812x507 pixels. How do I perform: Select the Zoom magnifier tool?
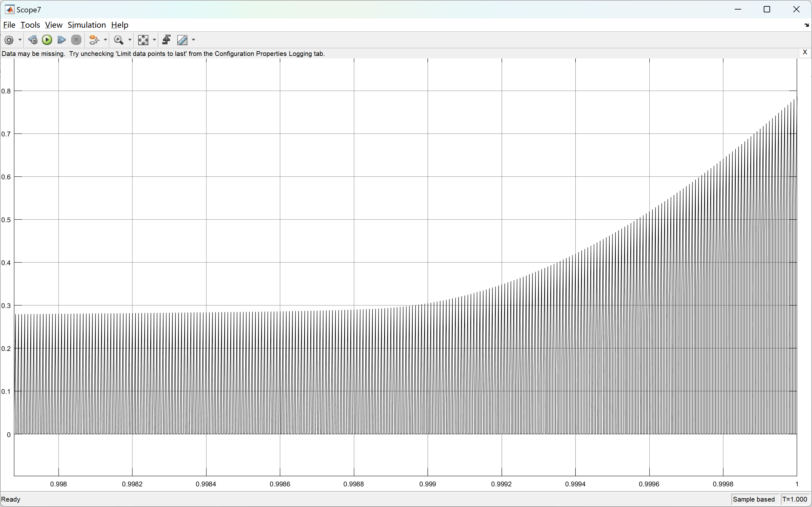[118, 40]
